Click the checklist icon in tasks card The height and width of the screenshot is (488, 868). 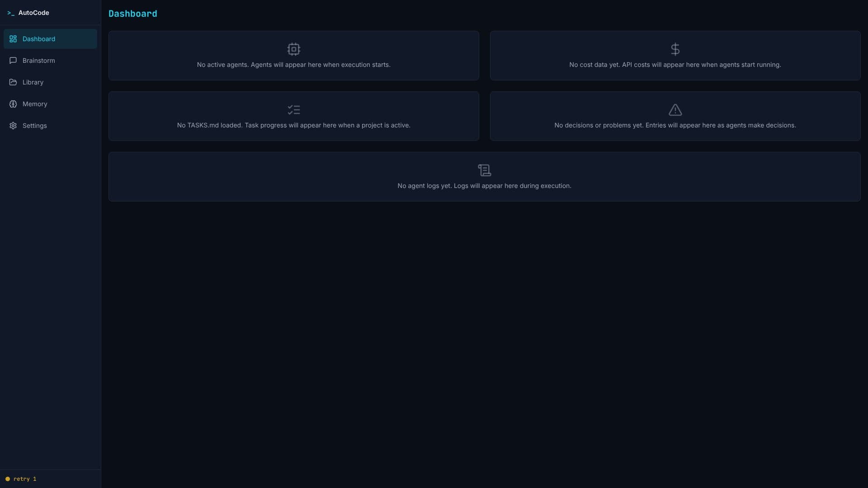[294, 110]
